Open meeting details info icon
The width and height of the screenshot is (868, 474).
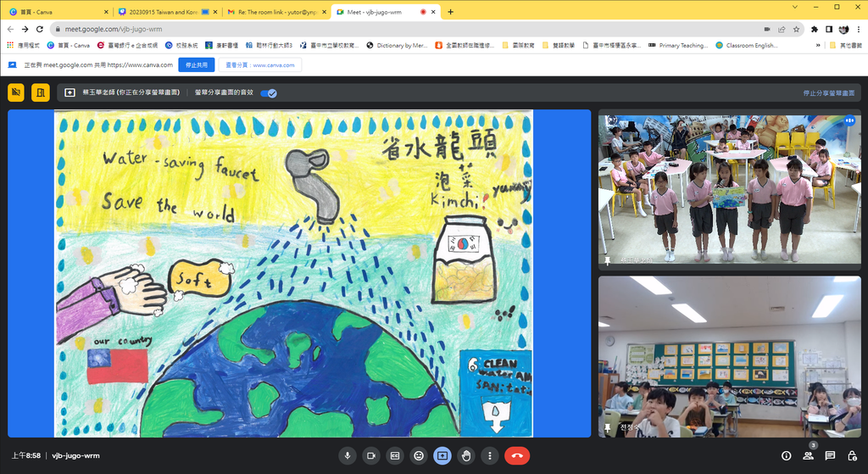coord(786,455)
